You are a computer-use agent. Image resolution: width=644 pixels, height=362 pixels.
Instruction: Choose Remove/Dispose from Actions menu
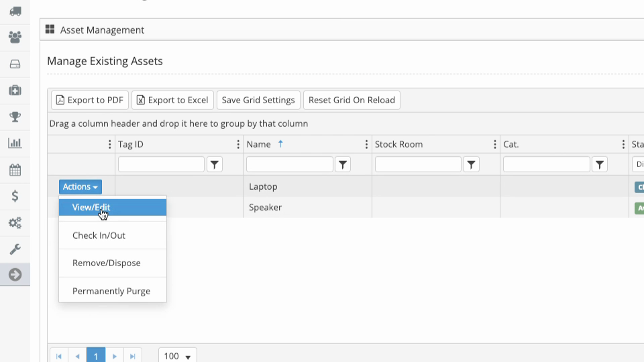pos(113,263)
